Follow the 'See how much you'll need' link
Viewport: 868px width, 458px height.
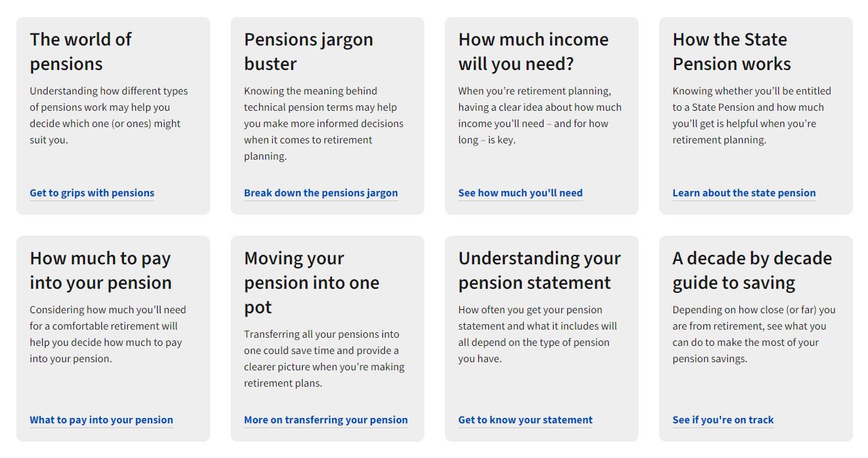pyautogui.click(x=520, y=193)
